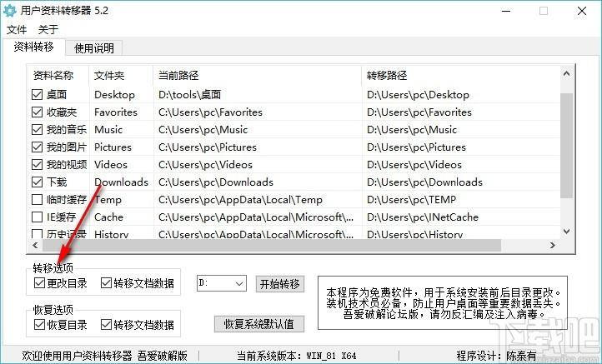Click the gear app icon in title bar
The image size is (602, 364).
point(10,10)
